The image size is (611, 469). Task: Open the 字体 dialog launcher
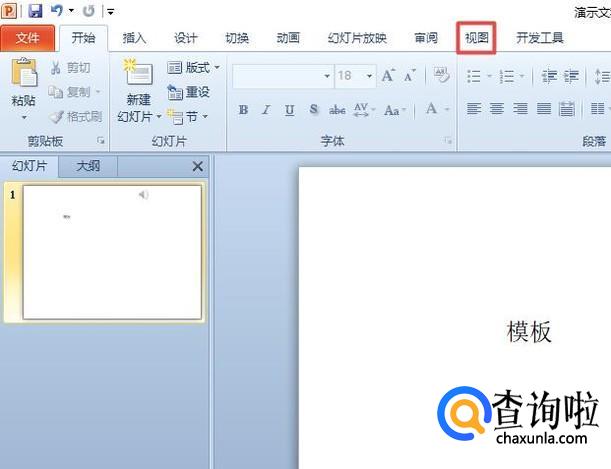click(448, 141)
